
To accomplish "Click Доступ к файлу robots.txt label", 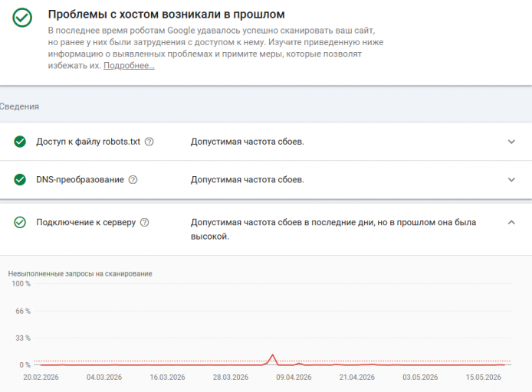I will [88, 142].
